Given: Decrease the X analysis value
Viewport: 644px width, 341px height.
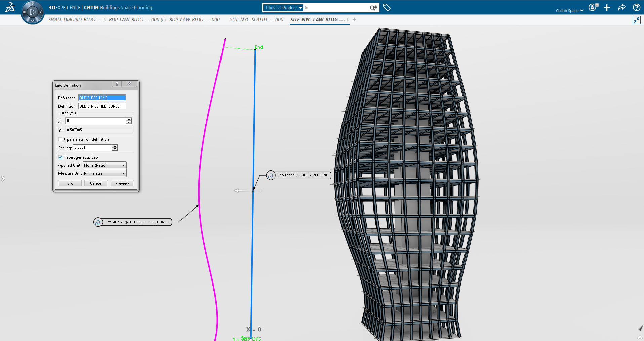Looking at the screenshot, I should [x=129, y=122].
